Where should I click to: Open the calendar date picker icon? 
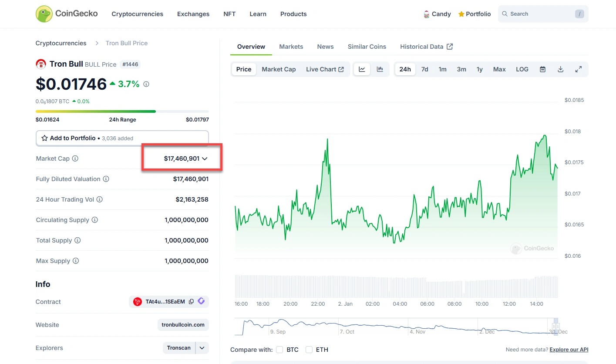[542, 69]
